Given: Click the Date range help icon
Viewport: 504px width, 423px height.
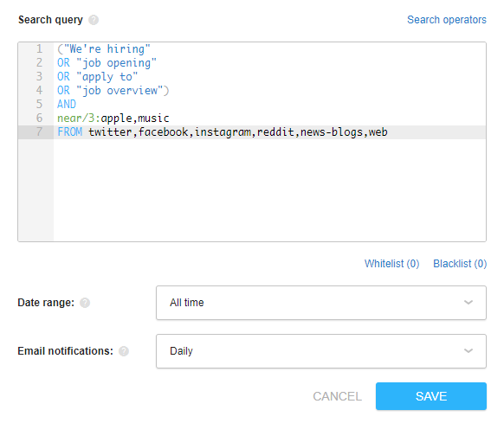Looking at the screenshot, I should (85, 303).
